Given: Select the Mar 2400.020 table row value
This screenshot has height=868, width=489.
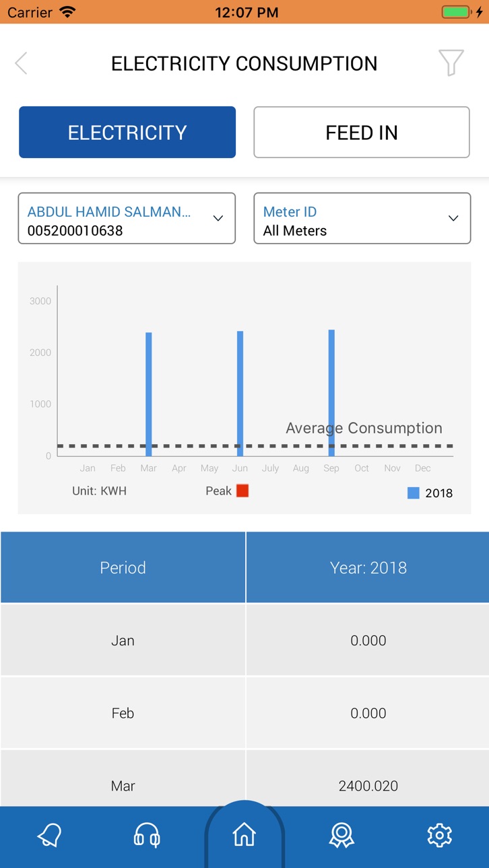Looking at the screenshot, I should [x=368, y=785].
